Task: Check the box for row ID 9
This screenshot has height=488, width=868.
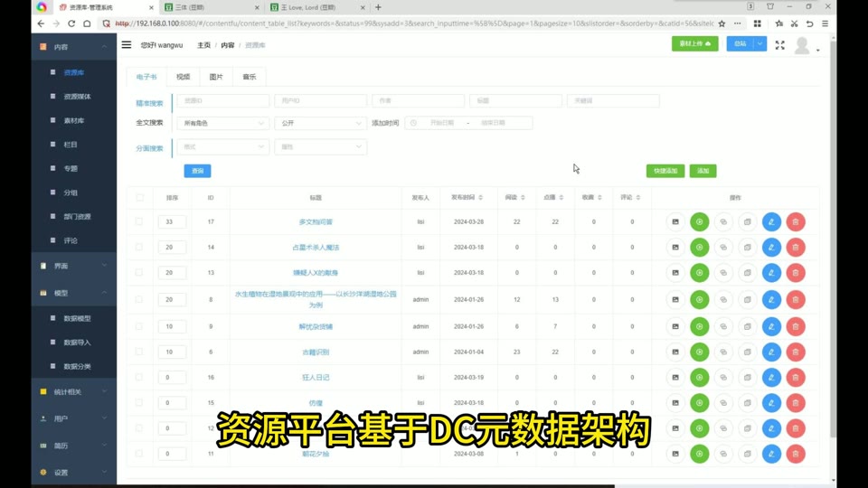Action: coord(139,326)
